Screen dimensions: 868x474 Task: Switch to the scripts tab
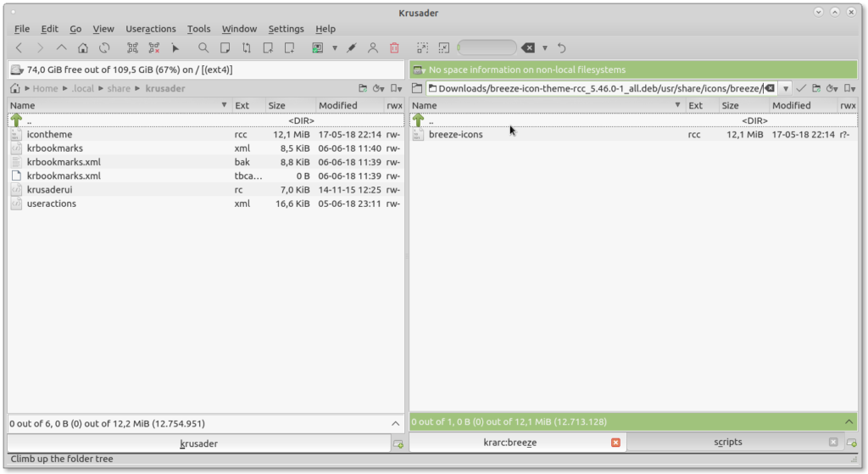(728, 442)
